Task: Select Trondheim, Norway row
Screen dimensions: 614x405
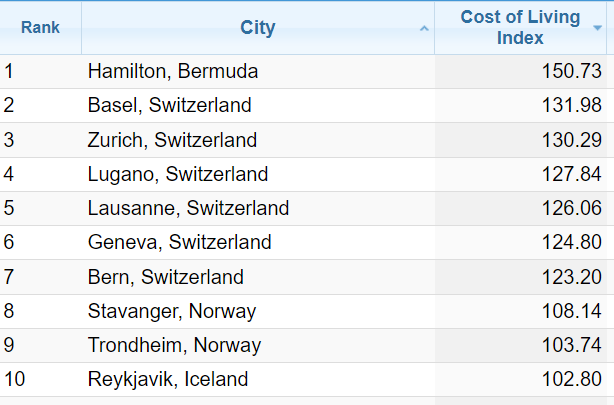Action: [174, 345]
